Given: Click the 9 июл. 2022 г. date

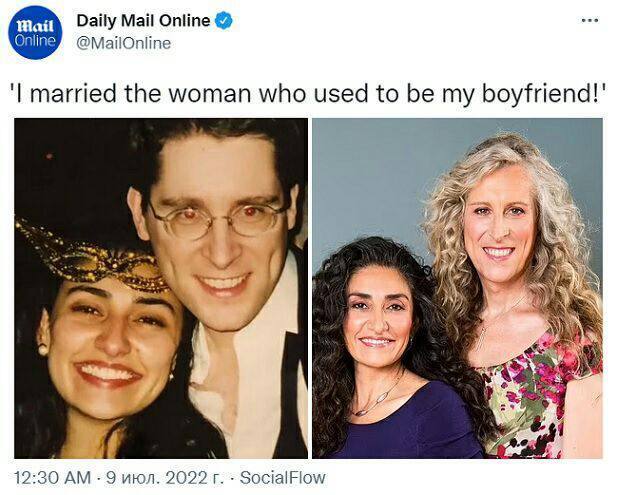Looking at the screenshot, I should pyautogui.click(x=164, y=478).
